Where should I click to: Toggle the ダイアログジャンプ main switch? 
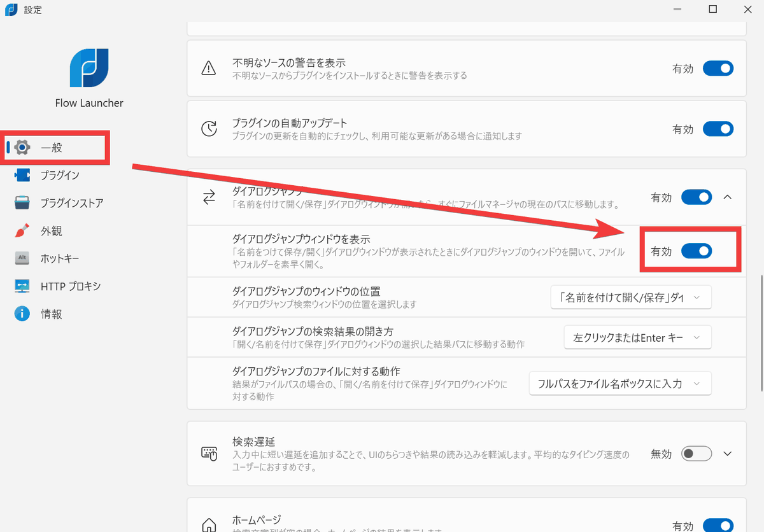(x=697, y=197)
